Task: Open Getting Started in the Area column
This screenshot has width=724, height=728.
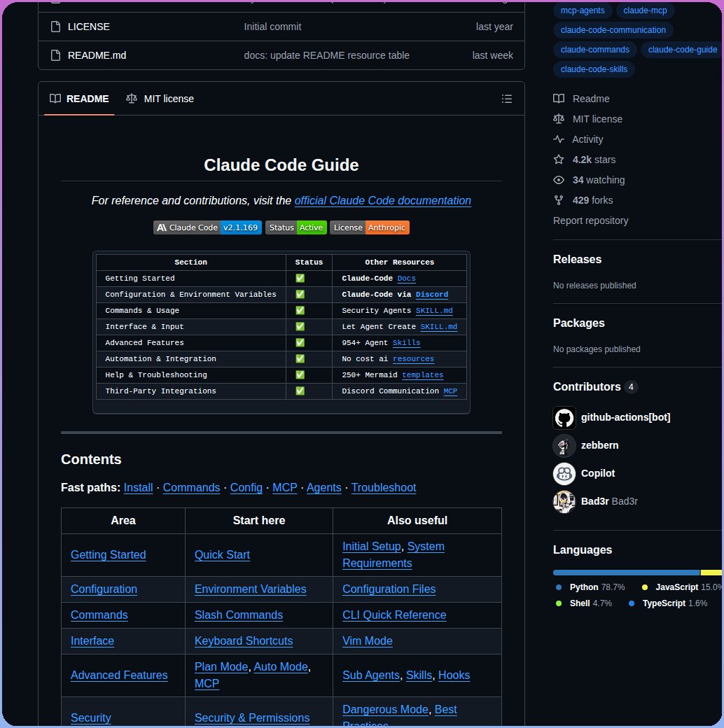Action: click(109, 555)
